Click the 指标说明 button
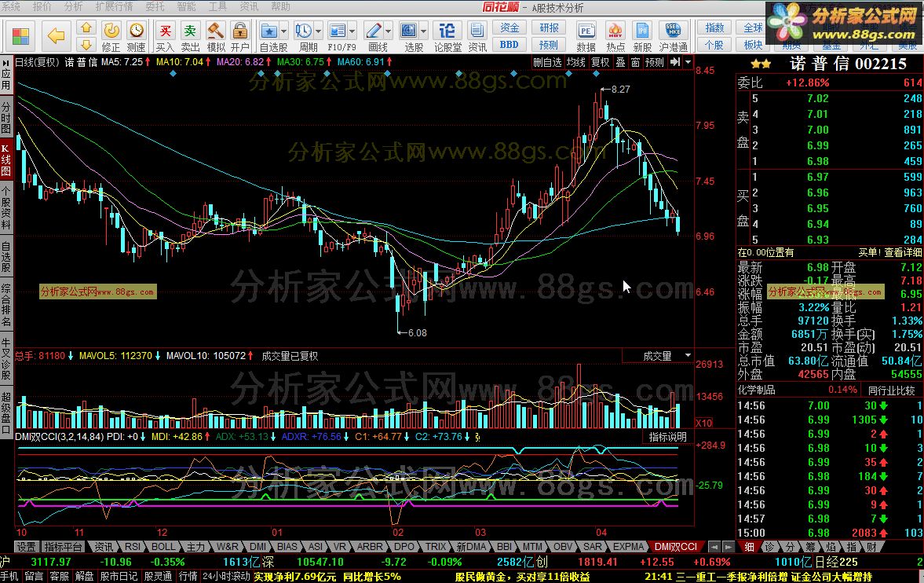Screen dimensions: 924x583 pos(667,437)
